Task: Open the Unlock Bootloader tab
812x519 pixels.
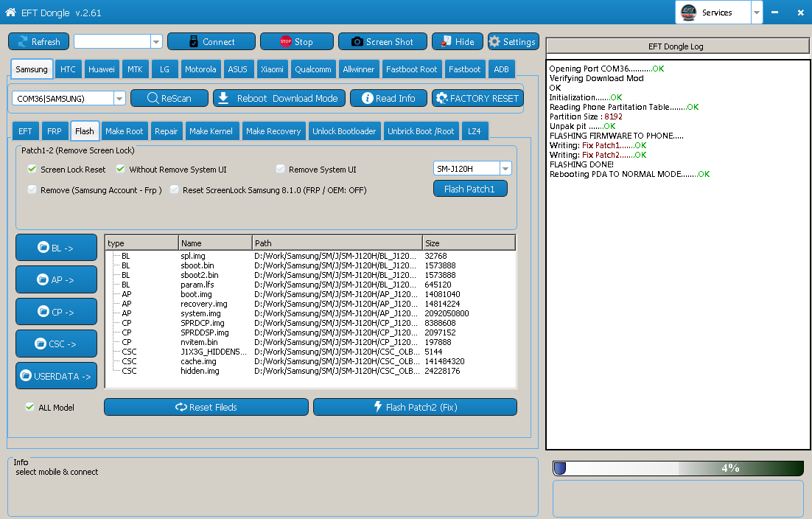Action: (344, 131)
